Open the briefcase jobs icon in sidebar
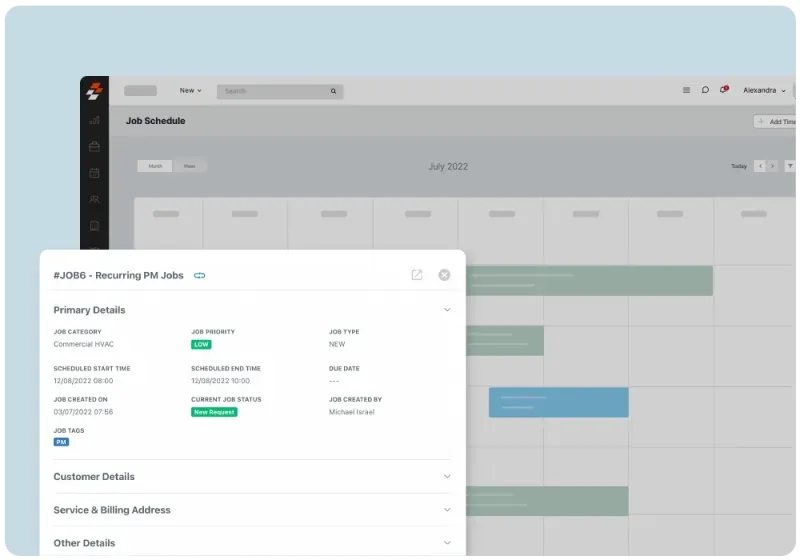Screen dimensions: 800x560 pos(94,146)
